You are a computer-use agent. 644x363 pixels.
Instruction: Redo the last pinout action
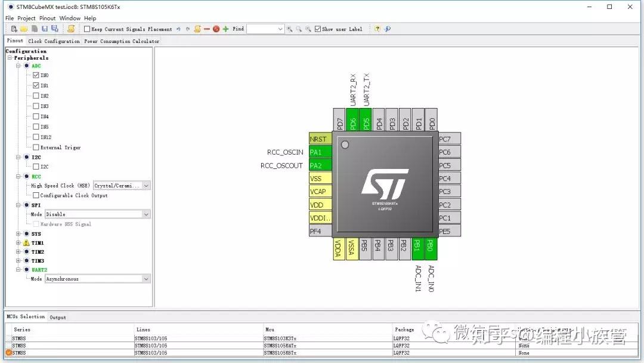click(x=187, y=29)
